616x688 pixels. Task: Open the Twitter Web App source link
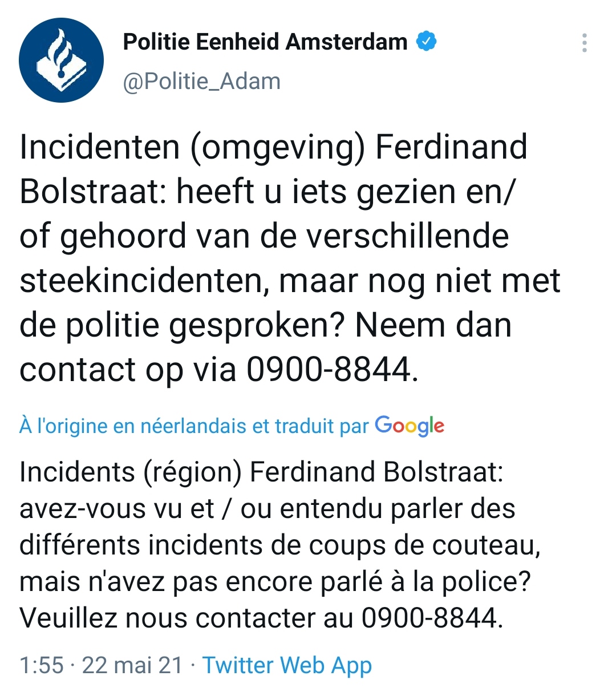pyautogui.click(x=287, y=665)
